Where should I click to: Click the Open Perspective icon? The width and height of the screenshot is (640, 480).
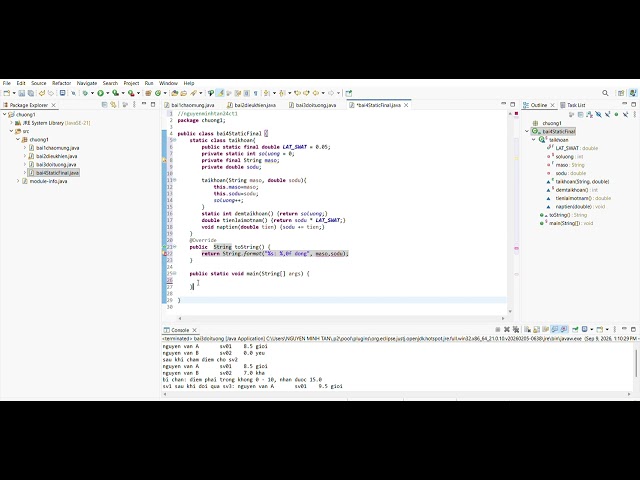pyautogui.click(x=621, y=93)
